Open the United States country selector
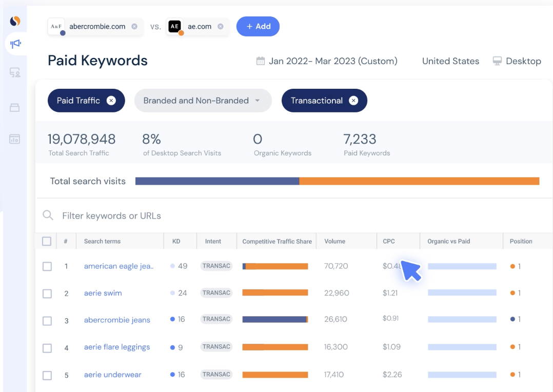Image resolution: width=553 pixels, height=392 pixels. click(x=450, y=61)
